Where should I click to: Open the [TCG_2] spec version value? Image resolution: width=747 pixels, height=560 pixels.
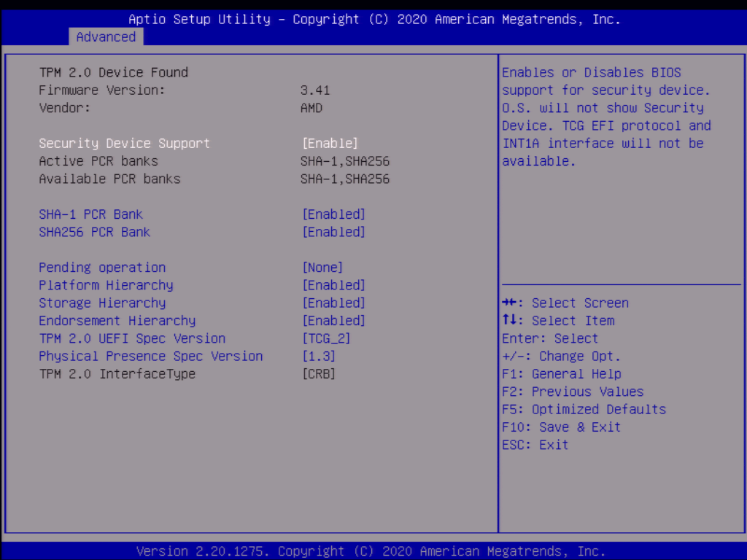(326, 338)
